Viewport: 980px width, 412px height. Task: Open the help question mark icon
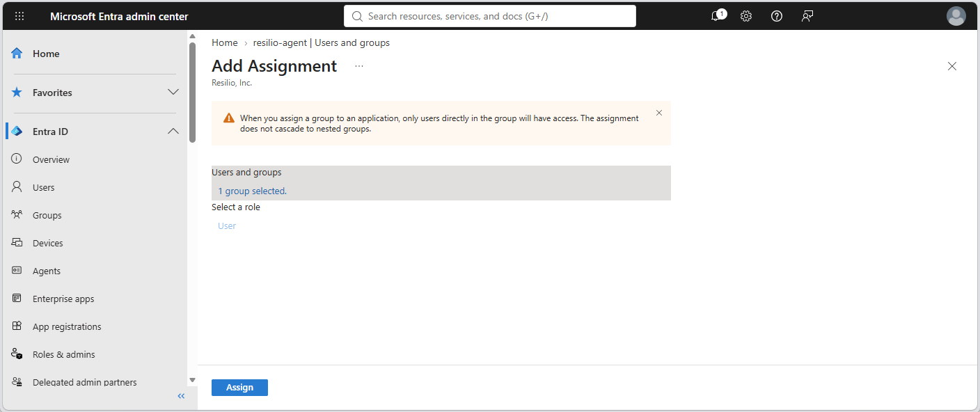(777, 16)
